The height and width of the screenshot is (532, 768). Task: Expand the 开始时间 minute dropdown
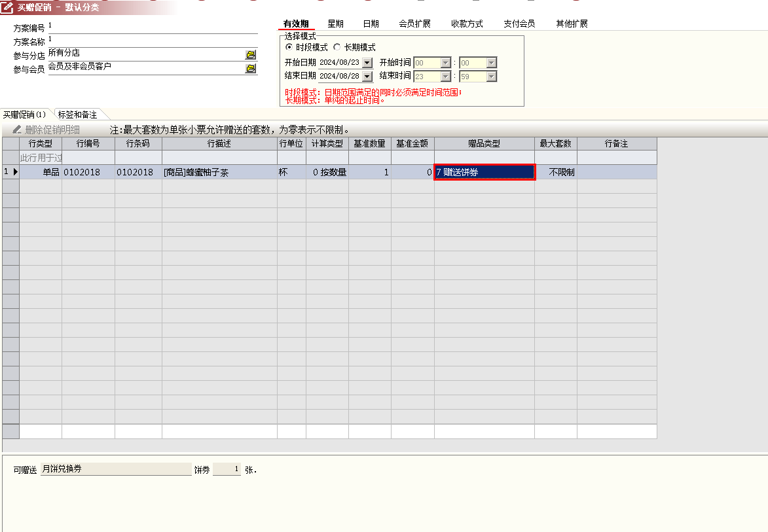491,63
